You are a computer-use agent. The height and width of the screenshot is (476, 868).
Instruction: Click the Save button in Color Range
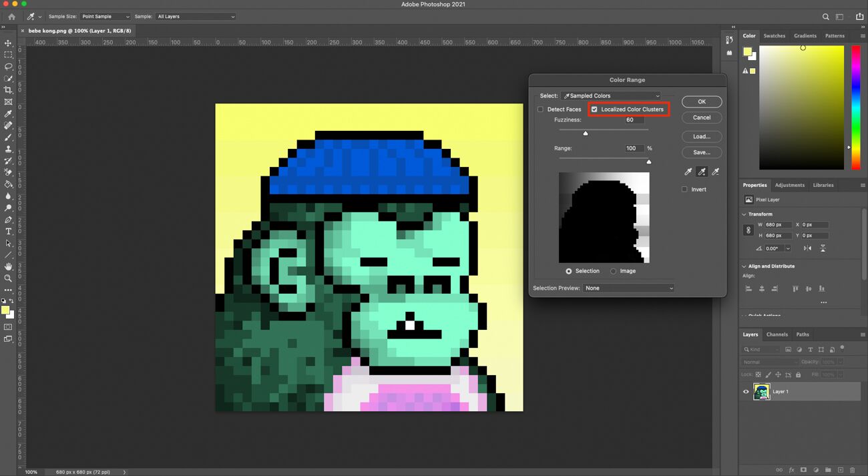701,152
